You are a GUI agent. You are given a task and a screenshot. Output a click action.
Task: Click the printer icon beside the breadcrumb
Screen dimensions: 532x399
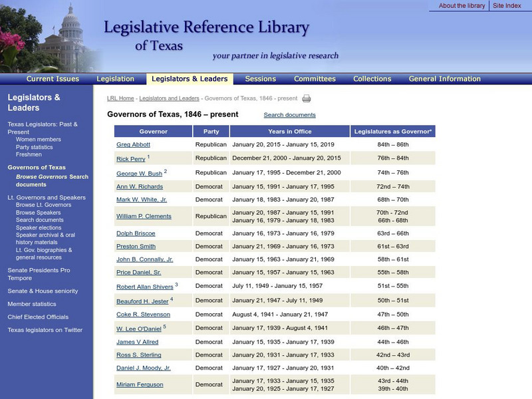coord(307,98)
